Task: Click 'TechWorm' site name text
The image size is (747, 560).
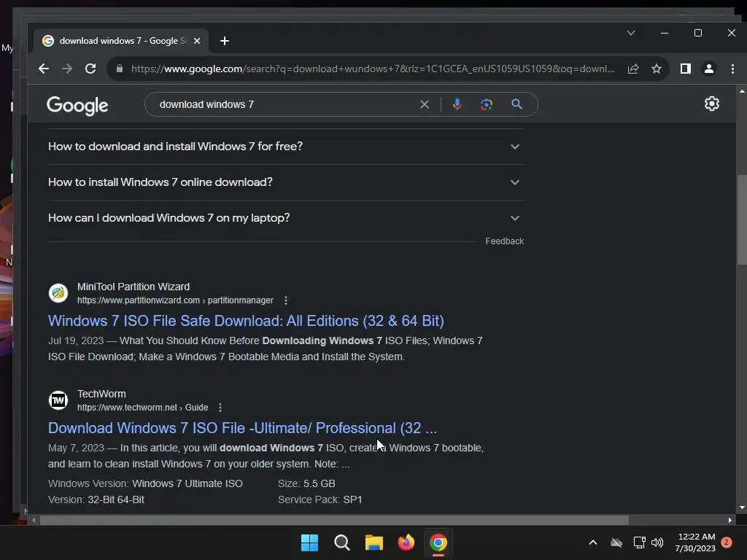Action: click(x=101, y=394)
